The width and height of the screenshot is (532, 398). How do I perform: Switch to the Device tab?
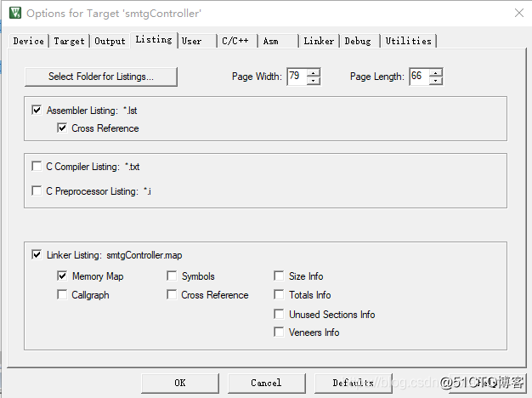click(29, 41)
